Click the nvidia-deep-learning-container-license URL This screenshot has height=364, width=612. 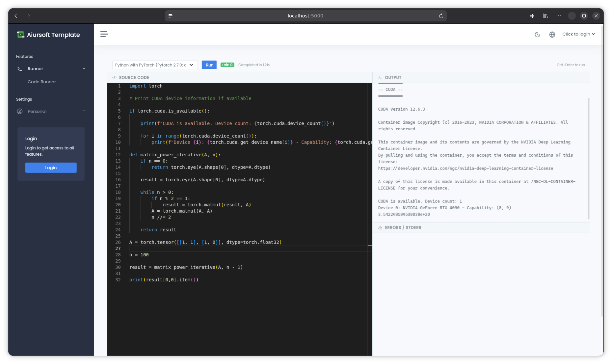[466, 168]
